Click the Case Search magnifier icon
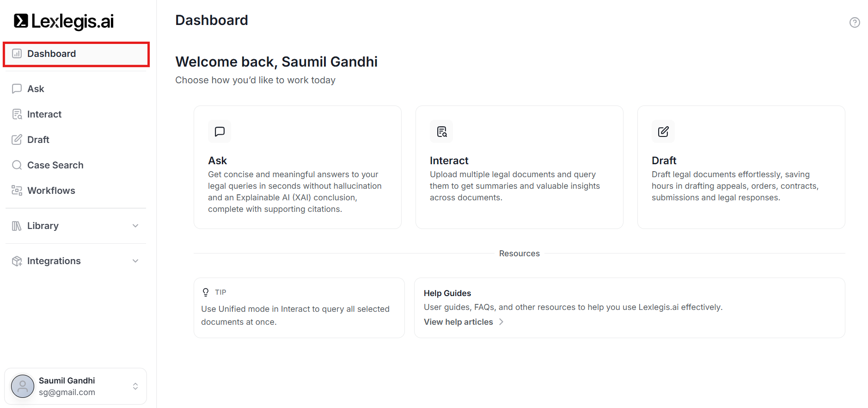 tap(17, 165)
